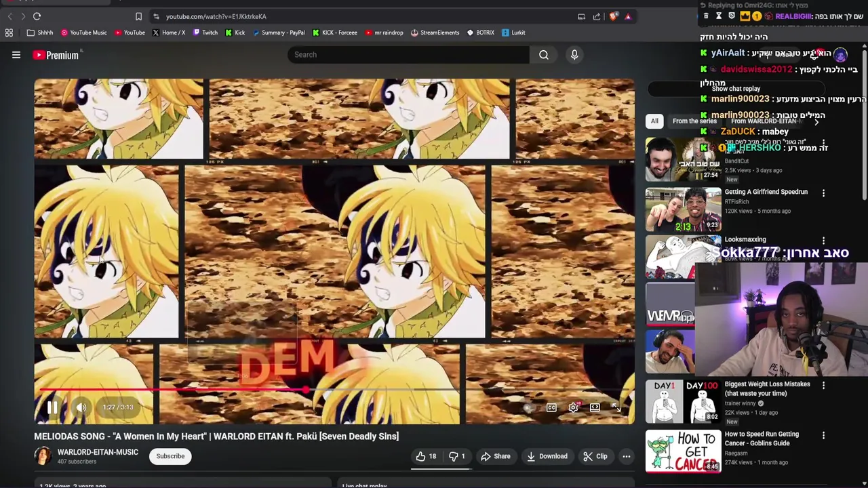Viewport: 868px width, 488px height.
Task: Click the search magnifier button
Action: [x=544, y=55]
